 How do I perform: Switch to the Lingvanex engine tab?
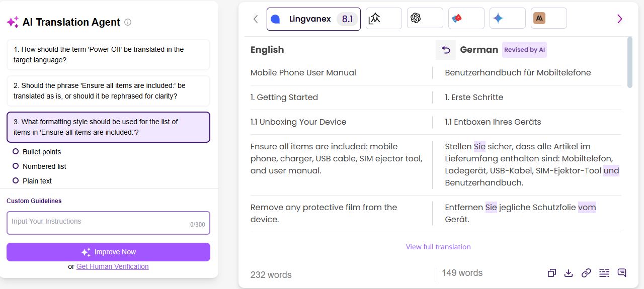[313, 19]
